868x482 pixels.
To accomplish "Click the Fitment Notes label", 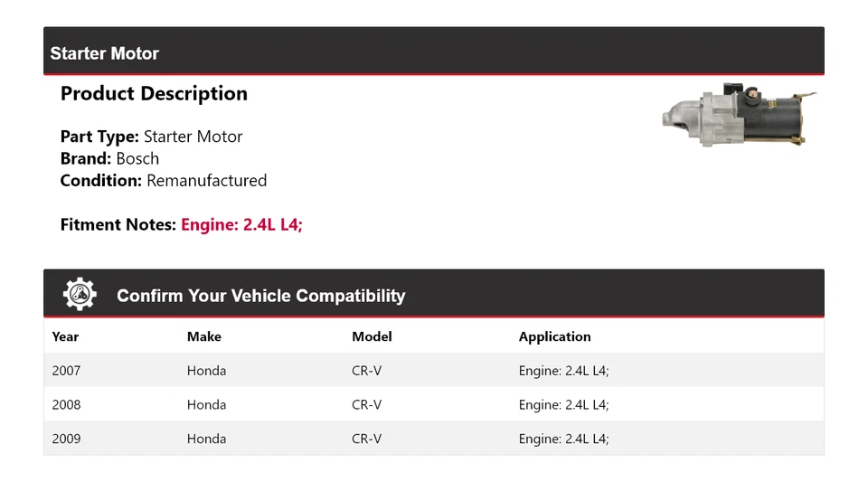I will [x=118, y=224].
